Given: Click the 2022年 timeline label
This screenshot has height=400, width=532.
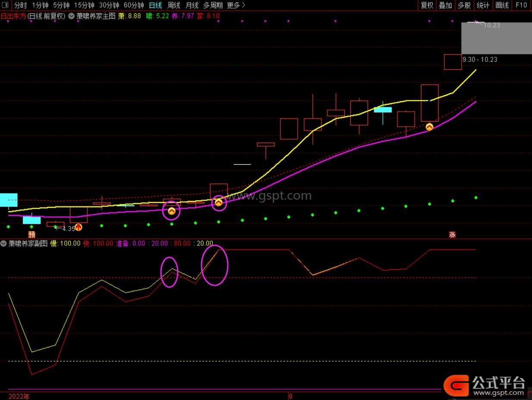Looking at the screenshot, I should click(x=19, y=396).
